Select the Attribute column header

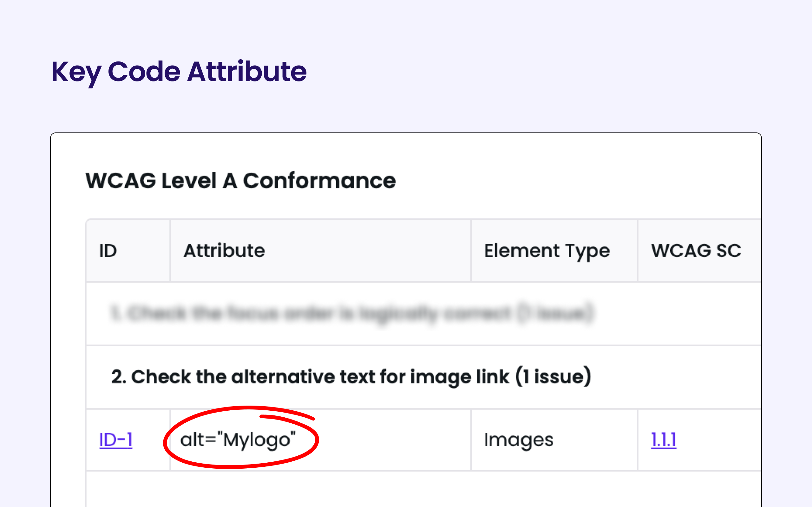tap(224, 250)
